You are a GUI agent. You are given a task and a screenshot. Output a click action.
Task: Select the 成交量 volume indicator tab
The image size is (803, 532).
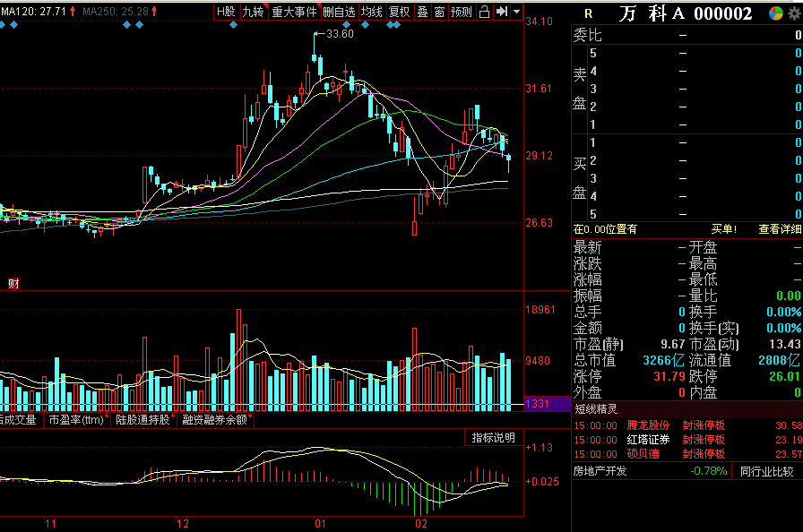pos(19,420)
